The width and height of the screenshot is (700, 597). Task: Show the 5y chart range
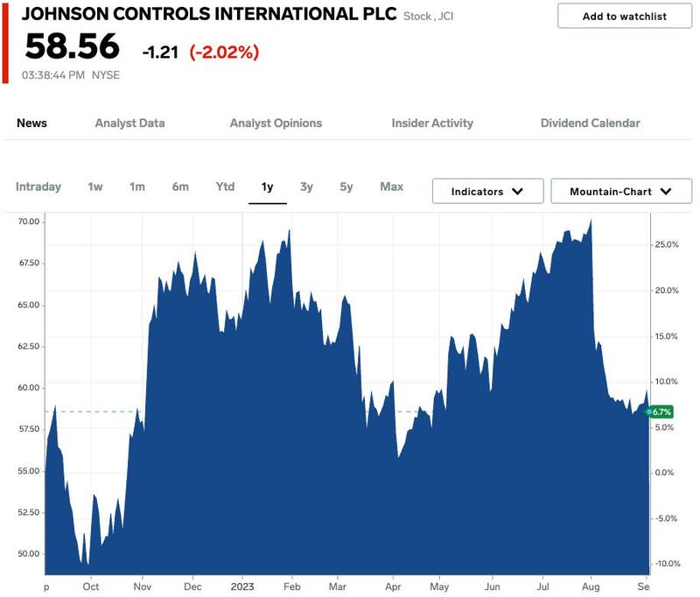pyautogui.click(x=346, y=186)
